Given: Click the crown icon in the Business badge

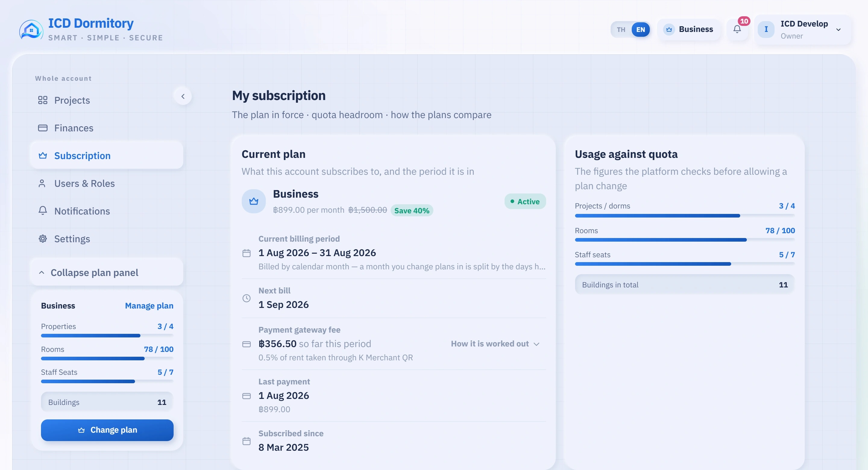Looking at the screenshot, I should click(x=669, y=30).
